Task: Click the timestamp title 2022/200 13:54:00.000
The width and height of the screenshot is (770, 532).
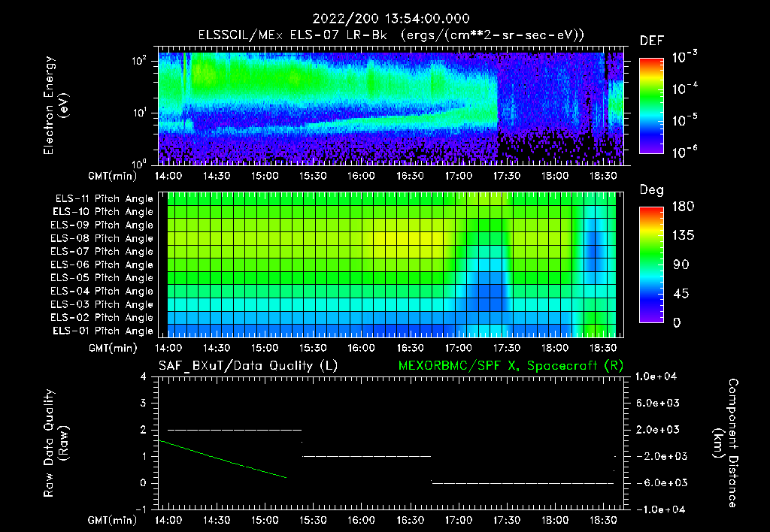Action: [x=391, y=19]
